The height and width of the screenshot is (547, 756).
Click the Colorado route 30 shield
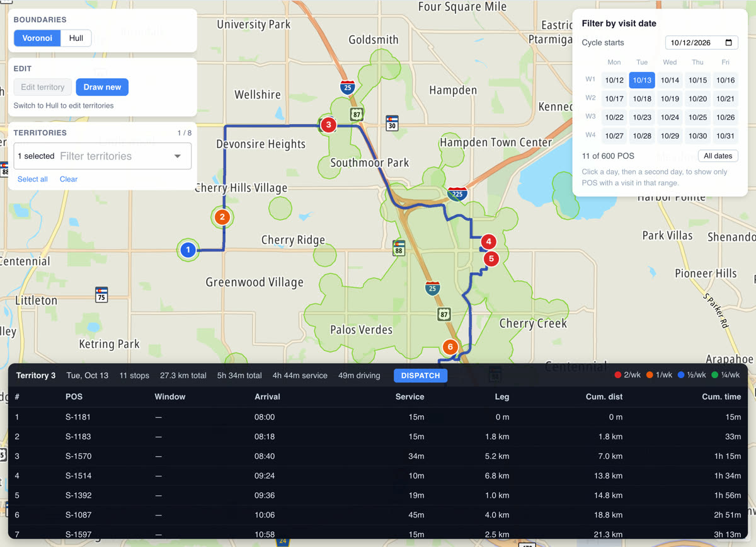point(392,122)
